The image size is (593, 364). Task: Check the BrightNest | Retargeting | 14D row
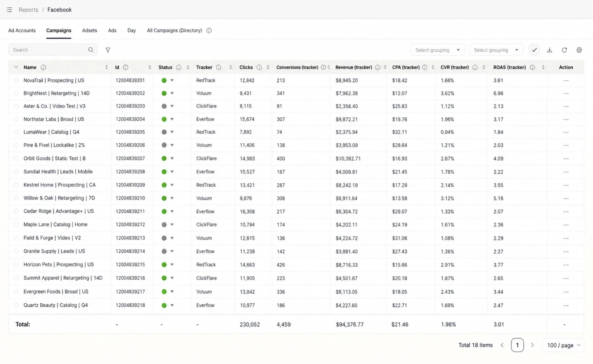point(16,93)
